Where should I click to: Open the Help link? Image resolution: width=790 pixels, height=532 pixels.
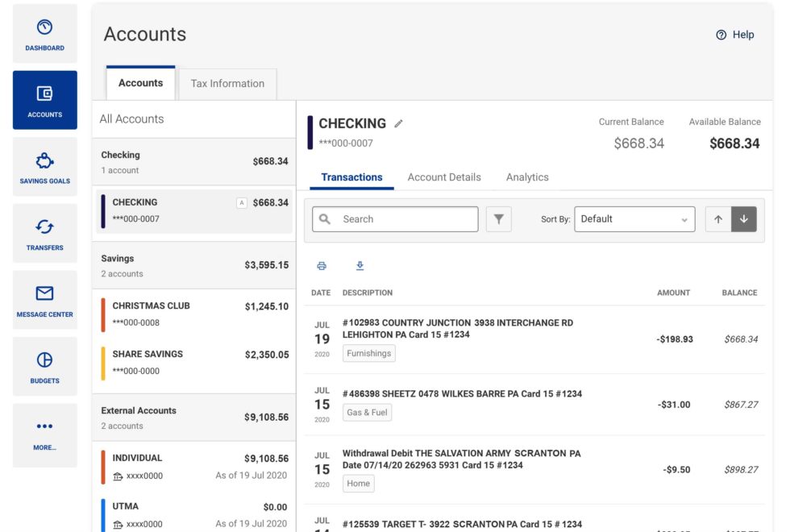(734, 35)
